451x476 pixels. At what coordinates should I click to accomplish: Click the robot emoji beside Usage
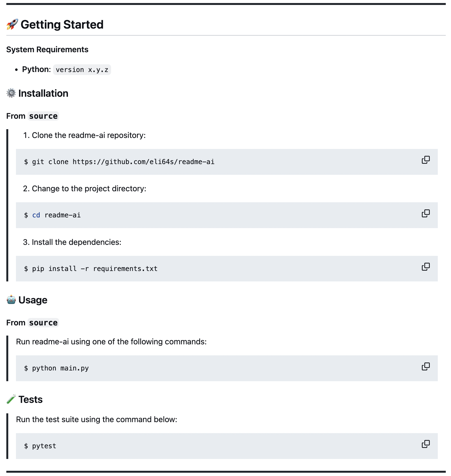[11, 300]
